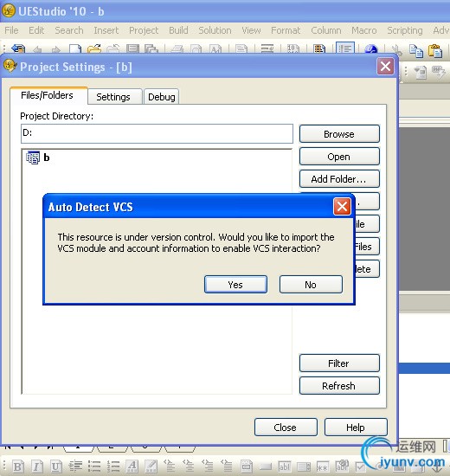This screenshot has height=476, width=450.
Task: Click Yes to import VCS module
Action: 235,285
